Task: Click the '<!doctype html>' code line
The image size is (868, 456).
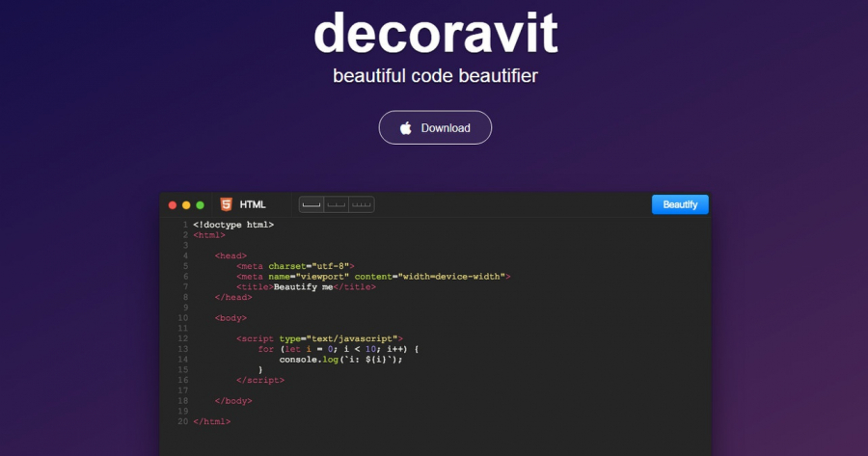Action: [x=233, y=225]
